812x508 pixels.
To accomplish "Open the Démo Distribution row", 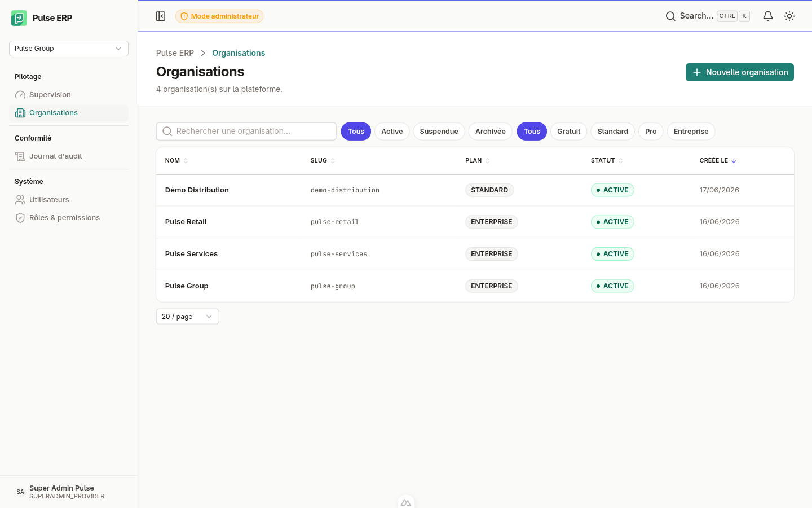I will (x=475, y=190).
